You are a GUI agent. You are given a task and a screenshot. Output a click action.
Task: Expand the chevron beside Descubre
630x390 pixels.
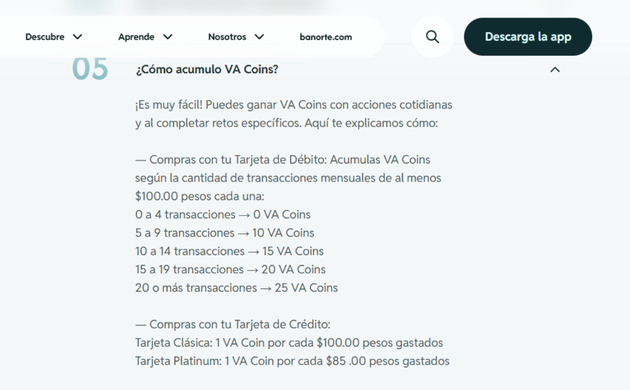(78, 37)
